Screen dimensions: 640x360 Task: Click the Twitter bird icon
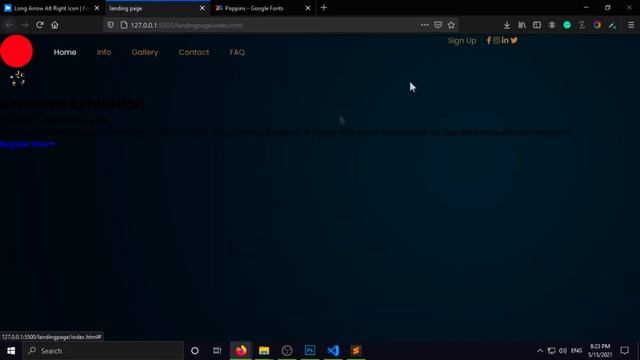[514, 40]
